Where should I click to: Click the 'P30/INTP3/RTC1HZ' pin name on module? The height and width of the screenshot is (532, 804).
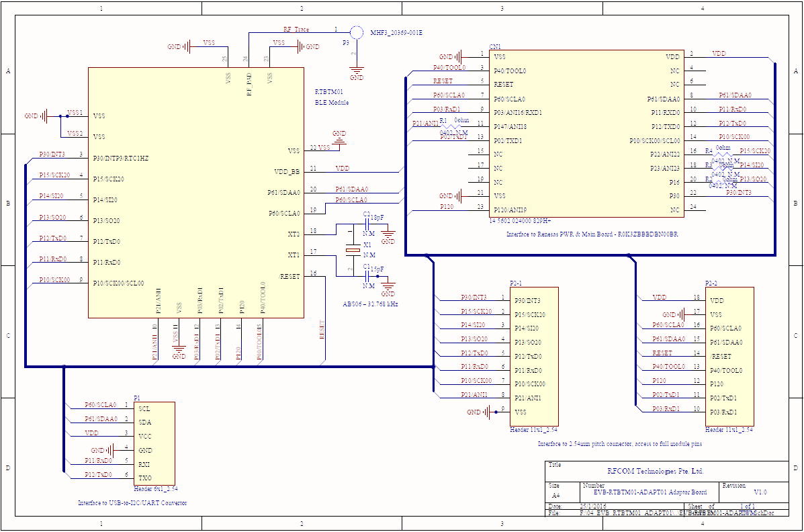tap(121, 158)
